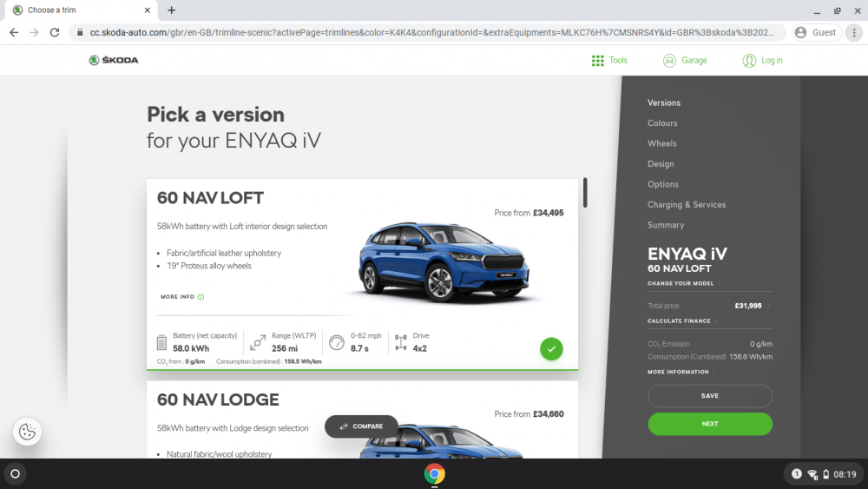The image size is (868, 489).
Task: Close the Choose a trim tab
Action: [148, 10]
